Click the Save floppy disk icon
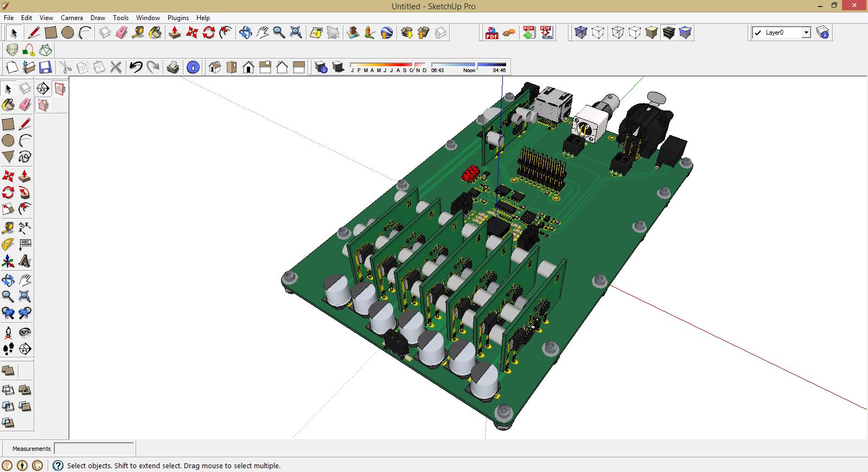 46,67
